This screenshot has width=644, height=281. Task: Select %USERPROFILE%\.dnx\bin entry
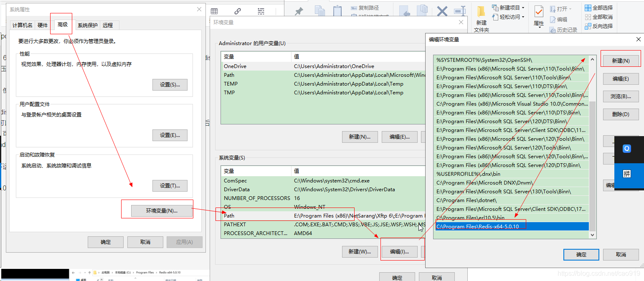(x=512, y=174)
